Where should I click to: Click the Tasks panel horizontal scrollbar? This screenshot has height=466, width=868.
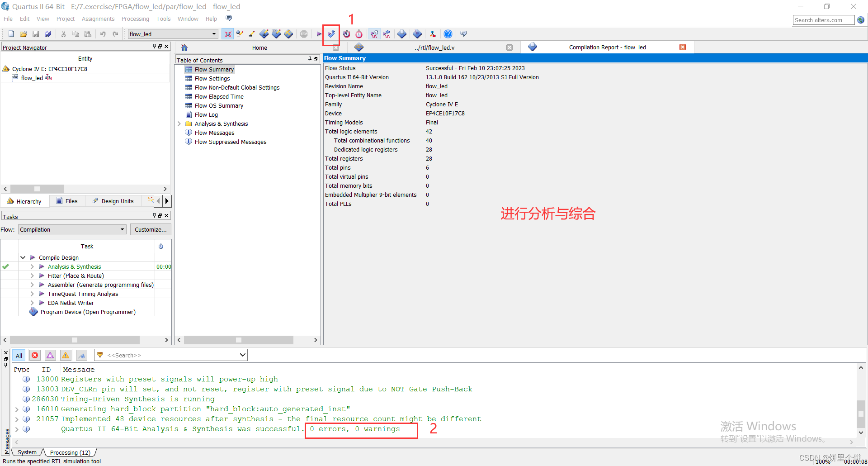coord(75,340)
